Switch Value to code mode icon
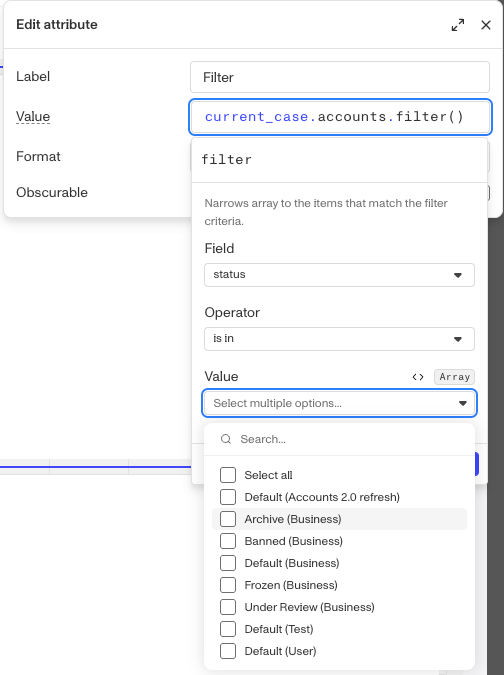The image size is (504, 675). 417,377
